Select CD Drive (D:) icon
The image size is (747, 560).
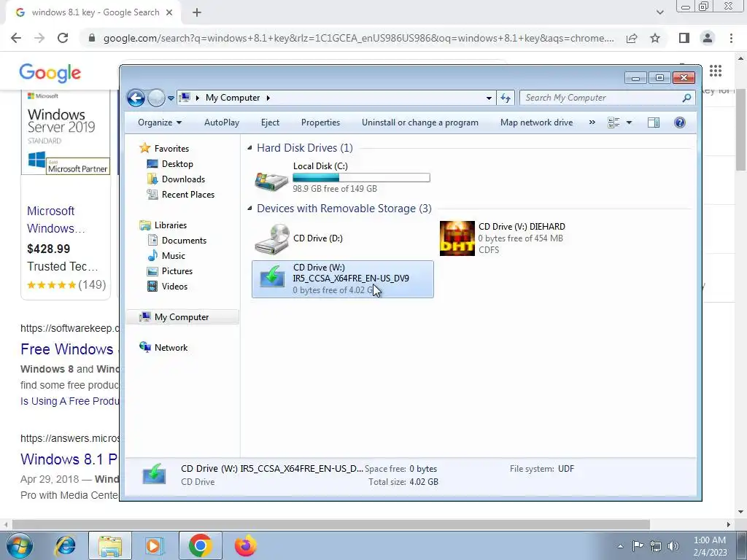[272, 238]
